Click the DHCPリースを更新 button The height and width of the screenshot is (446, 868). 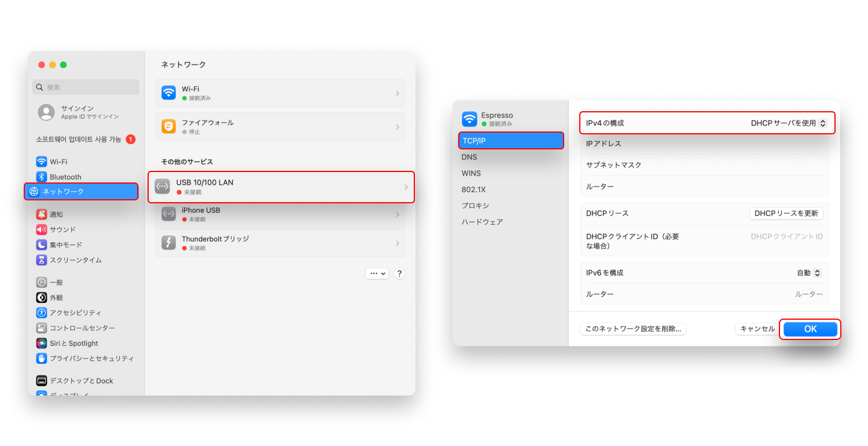[785, 213]
